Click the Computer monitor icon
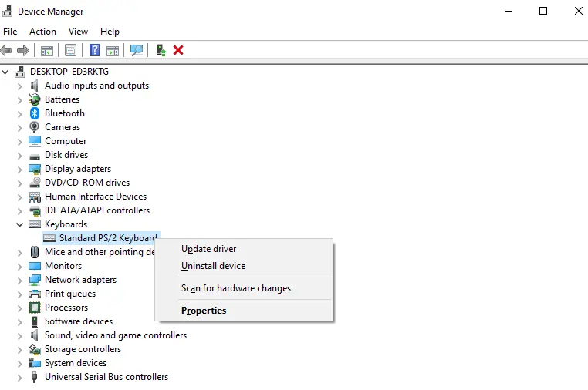The height and width of the screenshot is (390, 588). coord(35,141)
